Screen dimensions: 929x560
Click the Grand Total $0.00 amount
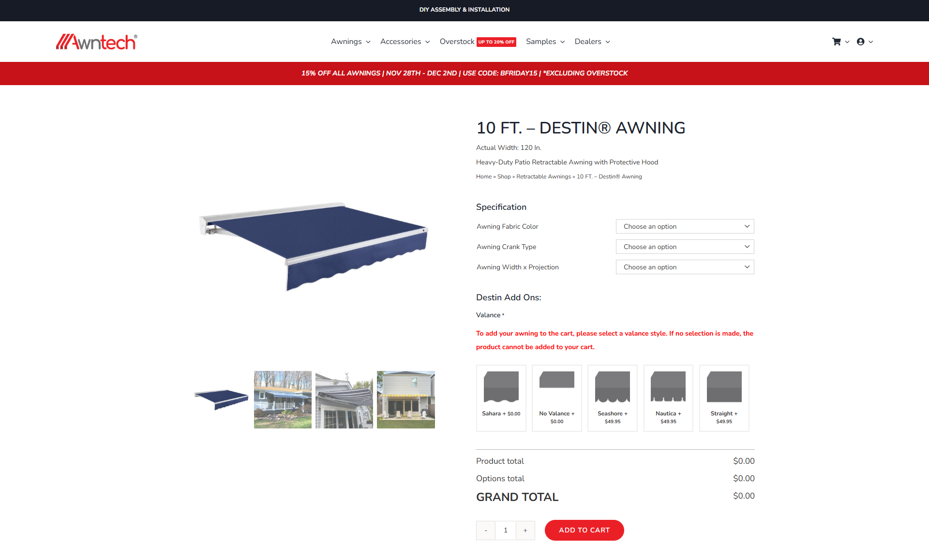(x=744, y=496)
